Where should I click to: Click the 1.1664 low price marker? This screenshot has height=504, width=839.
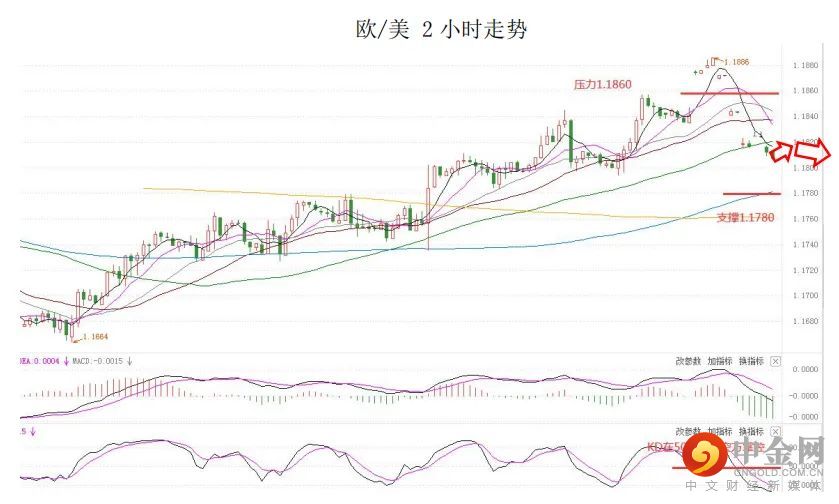pyautogui.click(x=95, y=337)
